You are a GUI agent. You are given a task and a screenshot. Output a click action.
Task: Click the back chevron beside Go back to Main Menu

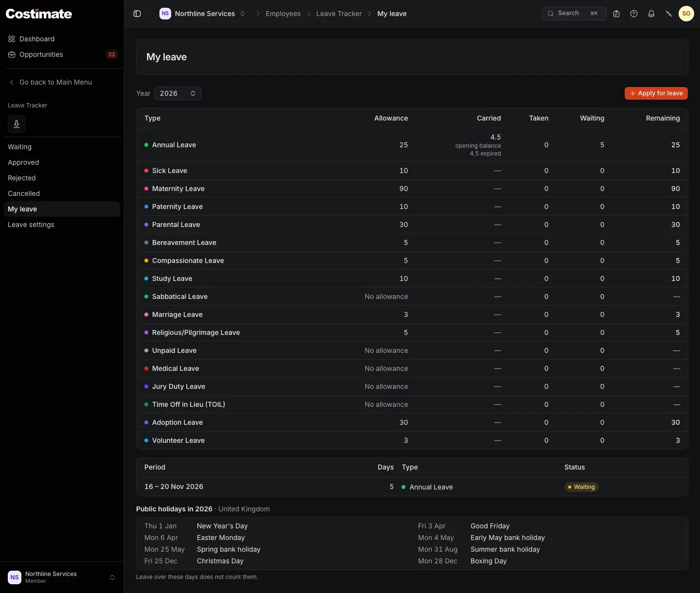coord(12,82)
